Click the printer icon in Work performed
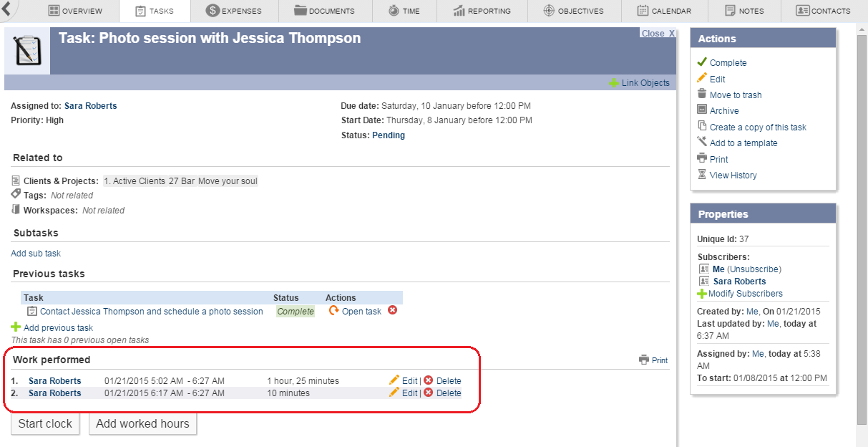 point(644,360)
